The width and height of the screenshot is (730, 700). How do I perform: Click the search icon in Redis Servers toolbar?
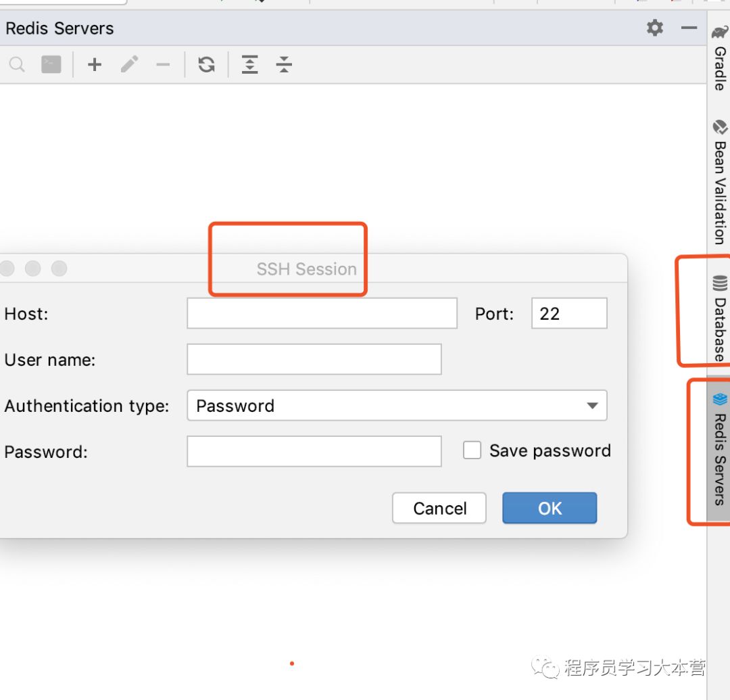17,64
